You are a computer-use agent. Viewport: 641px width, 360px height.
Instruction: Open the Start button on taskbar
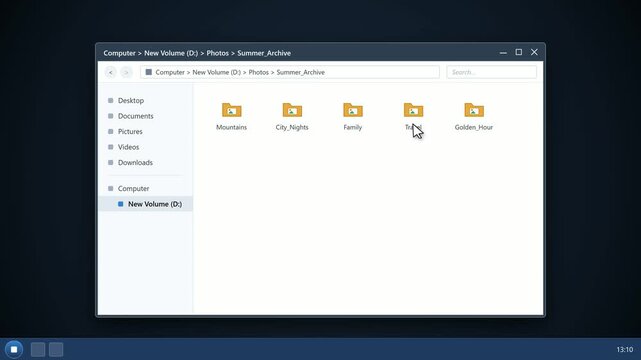(x=13, y=349)
